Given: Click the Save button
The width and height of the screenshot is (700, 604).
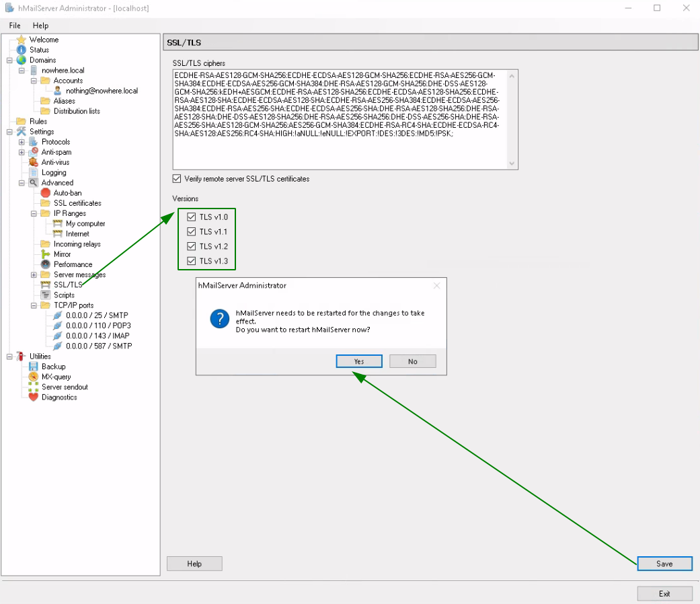Looking at the screenshot, I should pos(665,564).
